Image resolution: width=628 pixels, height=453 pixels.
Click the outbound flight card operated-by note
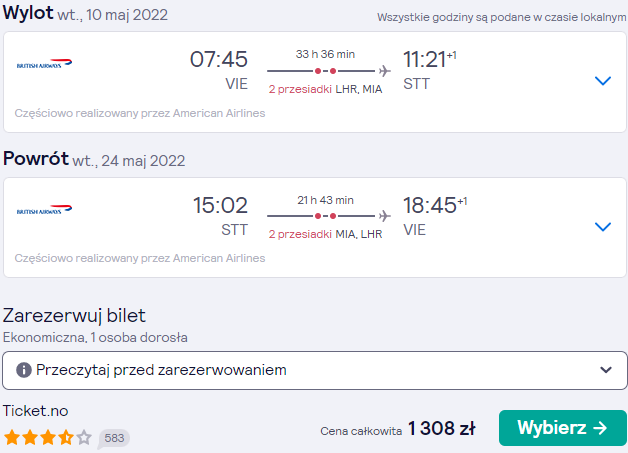[140, 113]
